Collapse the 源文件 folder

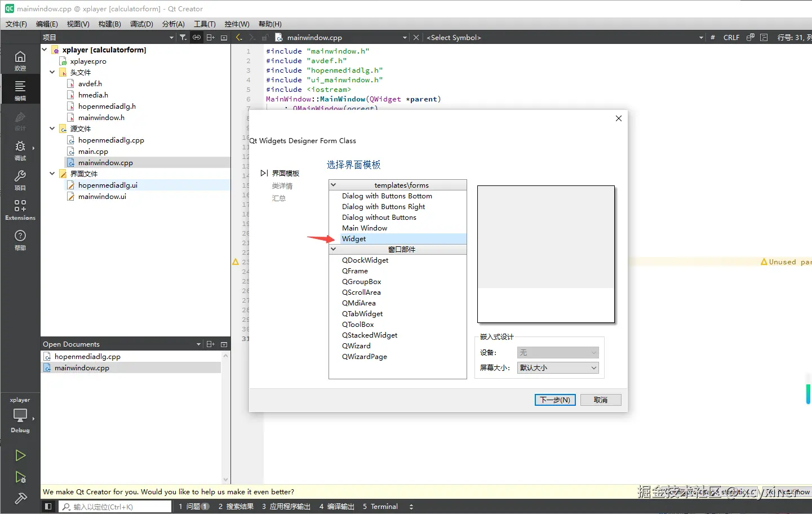click(52, 128)
